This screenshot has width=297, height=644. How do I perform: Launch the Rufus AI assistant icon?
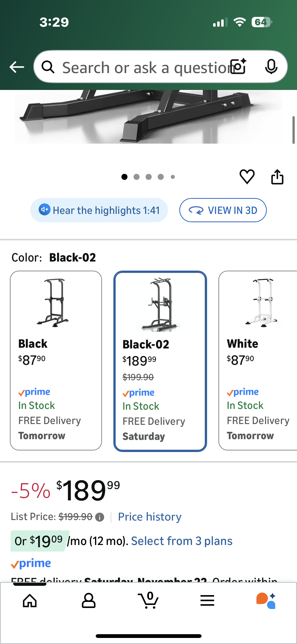click(266, 601)
